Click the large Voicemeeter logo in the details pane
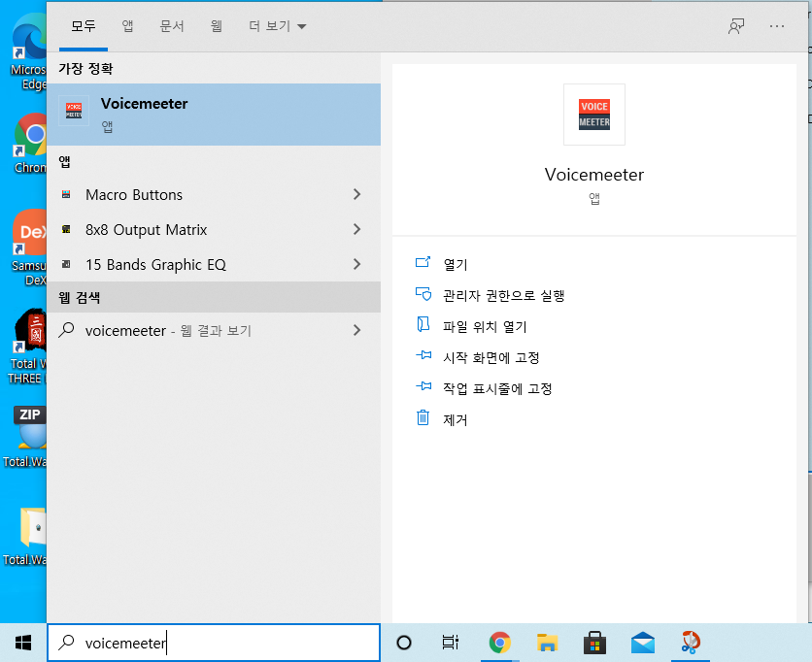 coord(594,115)
